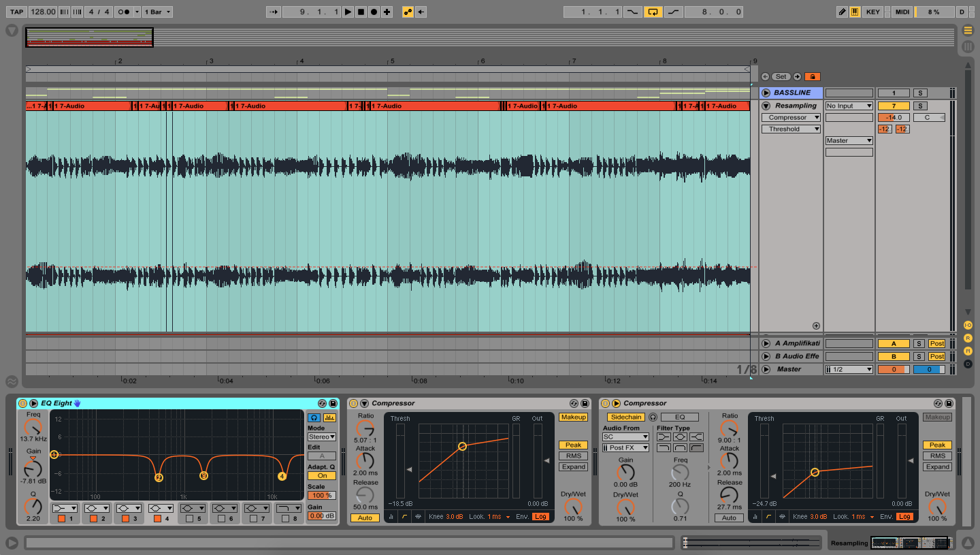The height and width of the screenshot is (555, 980).
Task: Show the Returns section R toggle
Action: coord(968,338)
